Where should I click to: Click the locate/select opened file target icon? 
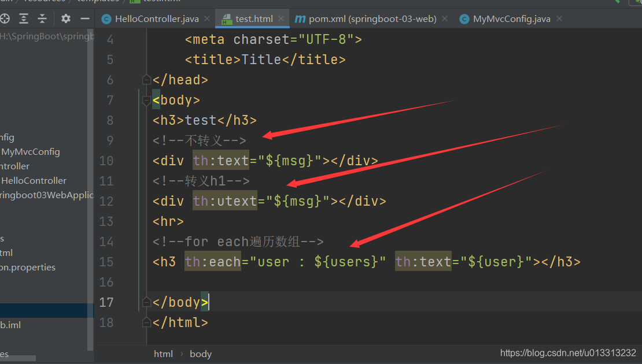5,18
